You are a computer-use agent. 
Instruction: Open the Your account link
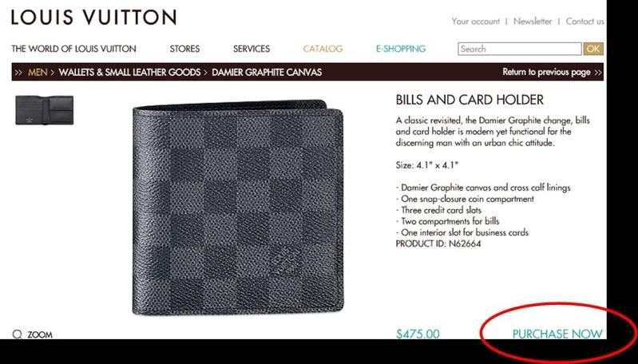click(476, 21)
